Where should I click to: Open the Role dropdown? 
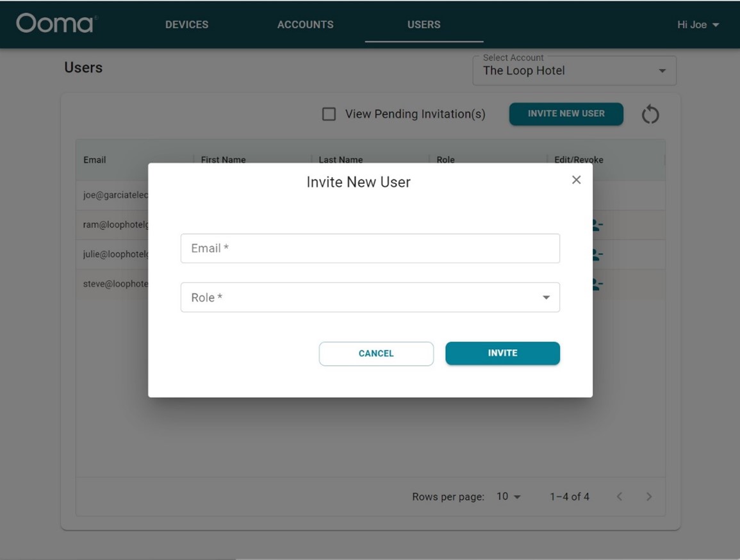370,297
